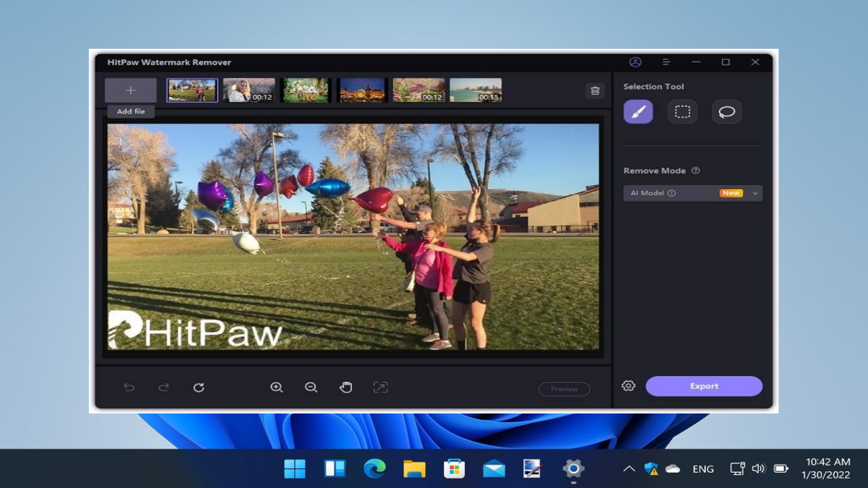Select the beach thumbnail with 00:15 duration
Screen dimensions: 868x488
tap(475, 90)
